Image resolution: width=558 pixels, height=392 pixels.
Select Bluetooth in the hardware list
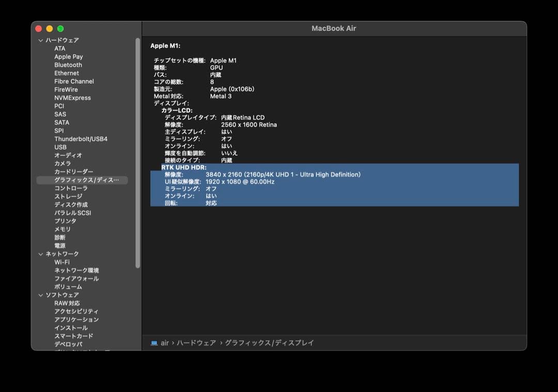pyautogui.click(x=67, y=65)
